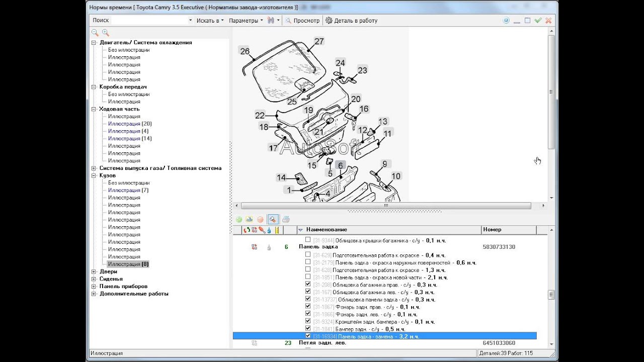Check the Подготовительная работа к окраске 1,3 н.ч. checkbox
Screen dimensions: 644x362
coord(308,269)
